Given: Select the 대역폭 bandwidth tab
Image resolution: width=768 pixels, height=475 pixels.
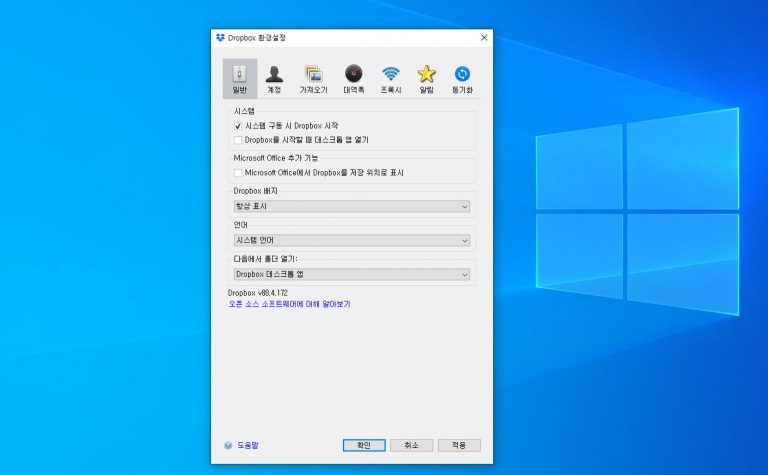Looking at the screenshot, I should tap(354, 79).
